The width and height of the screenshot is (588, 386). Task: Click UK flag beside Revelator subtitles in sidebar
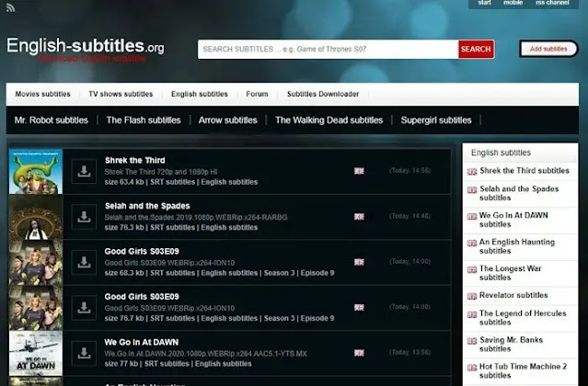(472, 296)
